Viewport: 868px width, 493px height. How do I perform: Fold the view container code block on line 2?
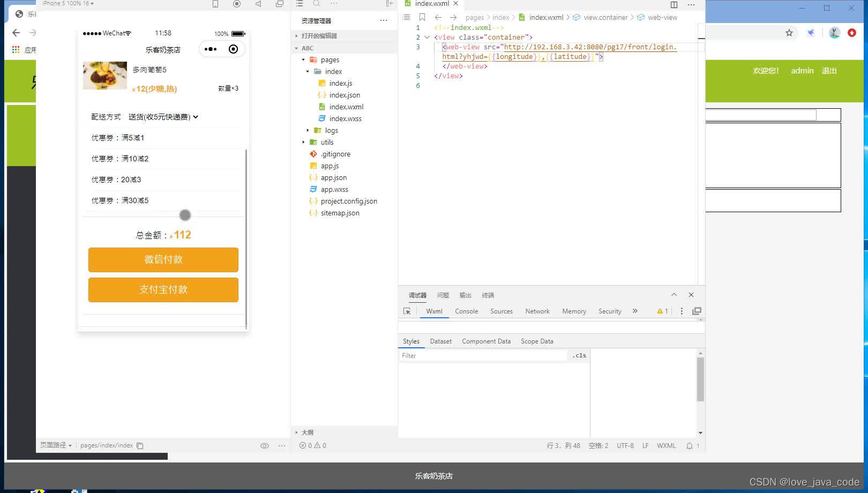pos(427,38)
